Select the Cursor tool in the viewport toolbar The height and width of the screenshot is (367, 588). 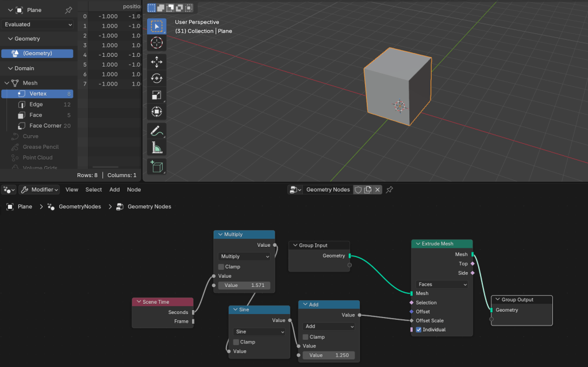coord(156,43)
